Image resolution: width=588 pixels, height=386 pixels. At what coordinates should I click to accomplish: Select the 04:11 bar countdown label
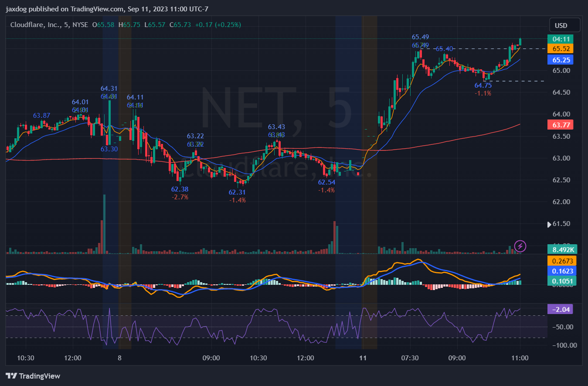(560, 39)
